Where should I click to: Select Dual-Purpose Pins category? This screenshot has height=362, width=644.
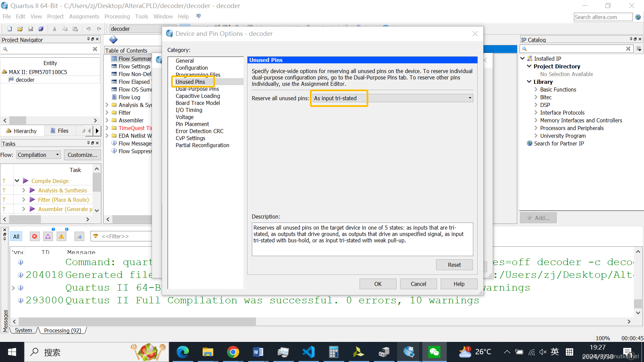pyautogui.click(x=197, y=89)
